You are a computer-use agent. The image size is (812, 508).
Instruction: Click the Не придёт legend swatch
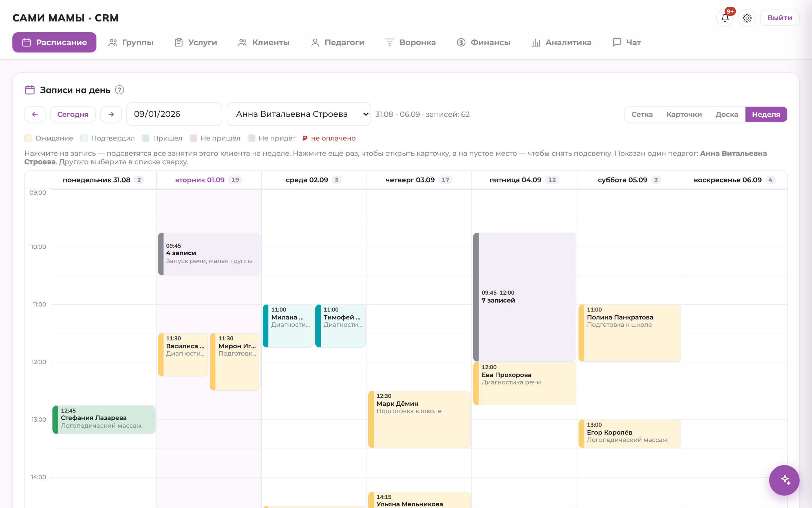[x=251, y=138]
